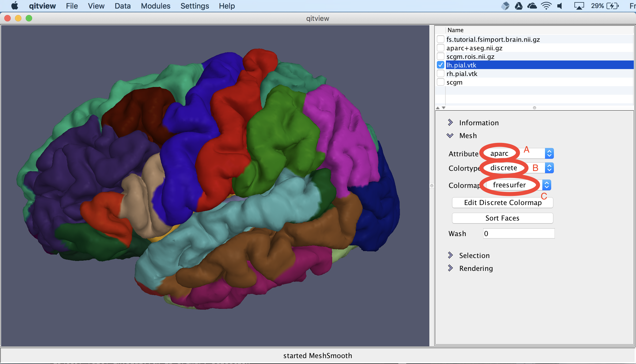Click the volume speaker icon
This screenshot has width=636, height=364.
coord(560,6)
